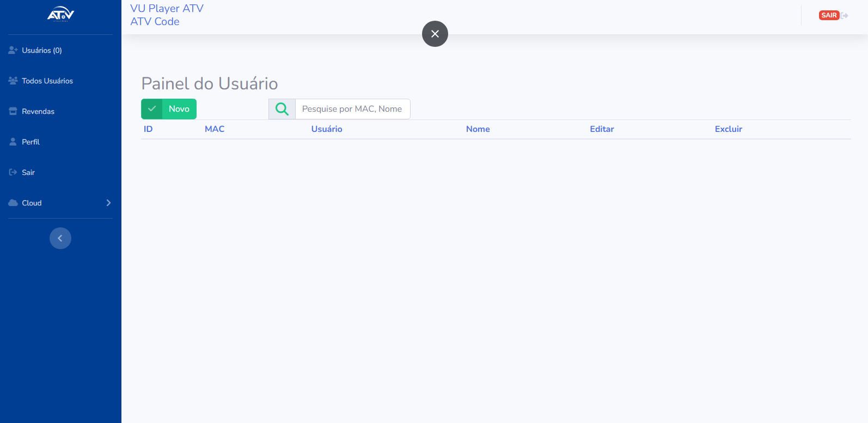Image resolution: width=868 pixels, height=423 pixels.
Task: Select Sair in the sidebar menu
Action: click(28, 172)
